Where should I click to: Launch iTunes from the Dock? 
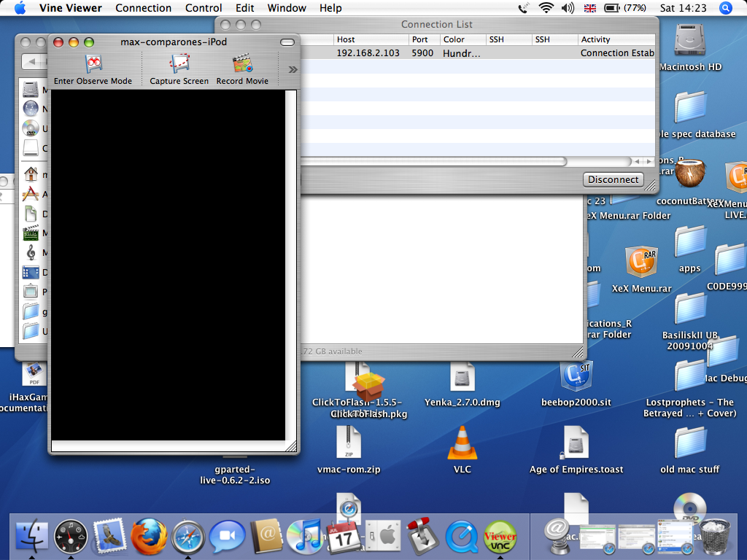(306, 537)
